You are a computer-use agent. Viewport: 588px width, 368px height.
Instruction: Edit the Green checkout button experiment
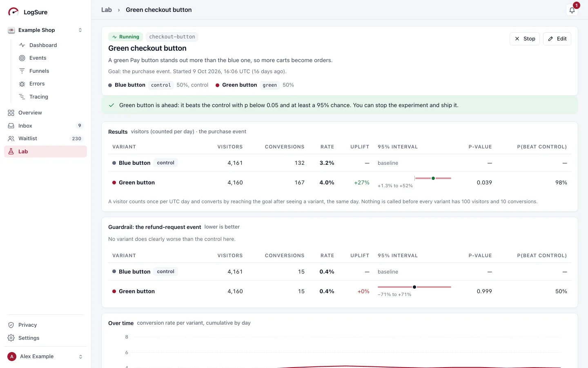click(557, 39)
